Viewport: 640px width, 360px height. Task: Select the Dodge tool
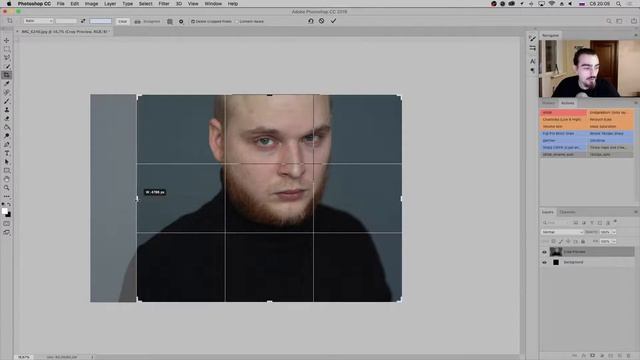[7, 136]
